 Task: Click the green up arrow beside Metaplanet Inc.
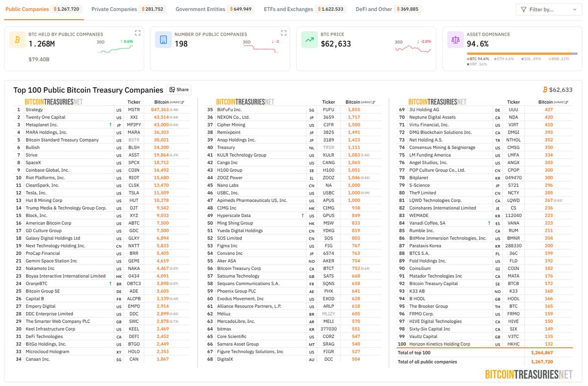click(x=110, y=125)
